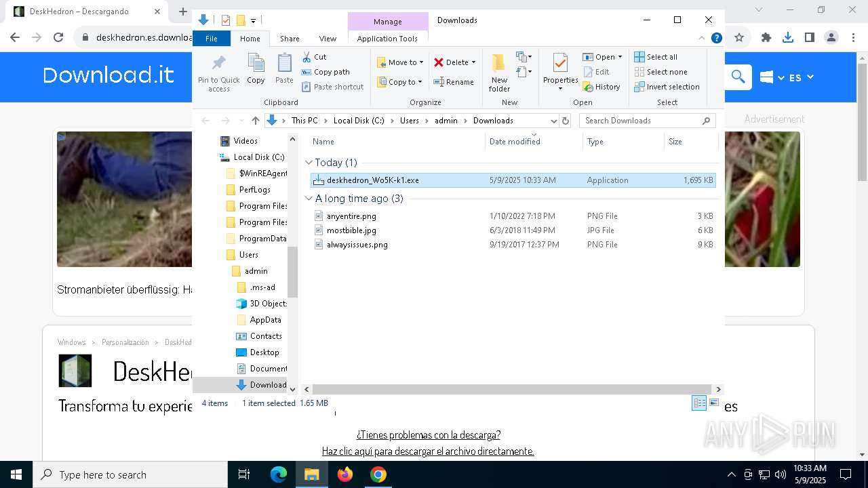
Task: Sort by Size column header
Action: point(690,142)
